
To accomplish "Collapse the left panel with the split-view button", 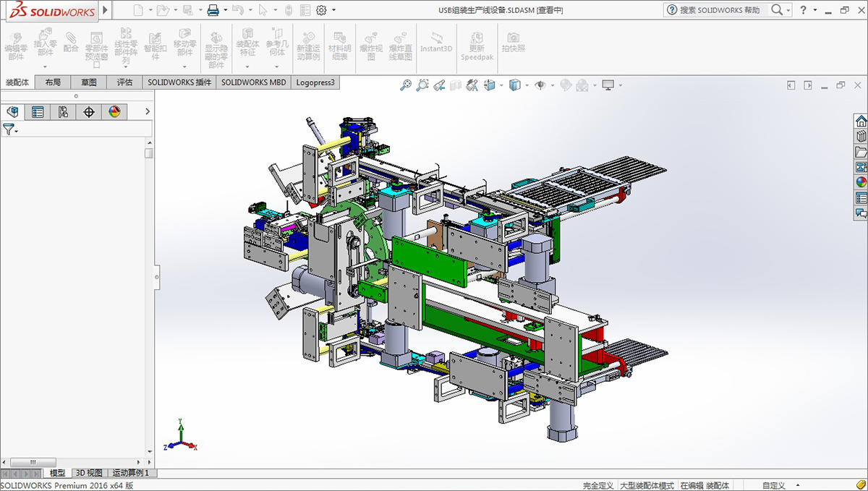I will tap(156, 277).
